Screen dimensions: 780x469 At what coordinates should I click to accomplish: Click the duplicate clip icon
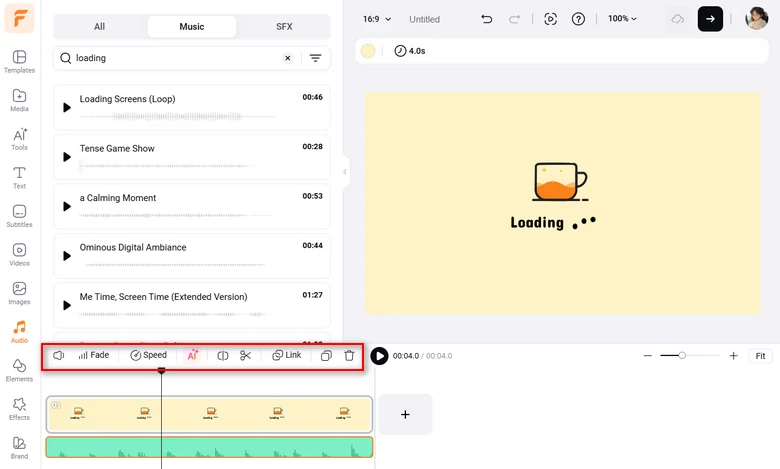(326, 356)
